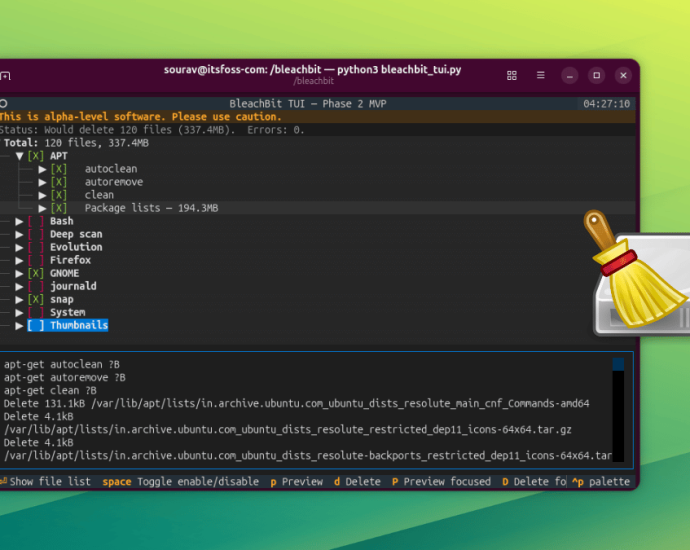Expand the autoclean arrow
690x550 pixels.
42,169
